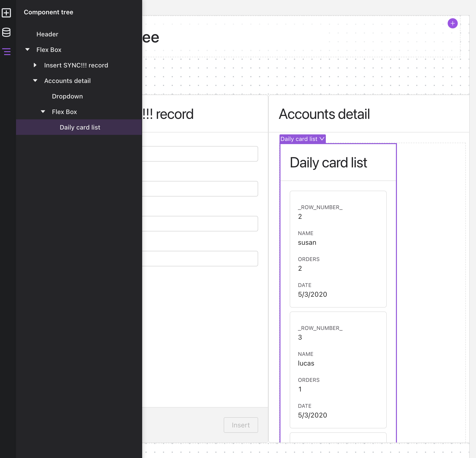Select the component tree list icon
The image size is (476, 458).
pyautogui.click(x=7, y=51)
